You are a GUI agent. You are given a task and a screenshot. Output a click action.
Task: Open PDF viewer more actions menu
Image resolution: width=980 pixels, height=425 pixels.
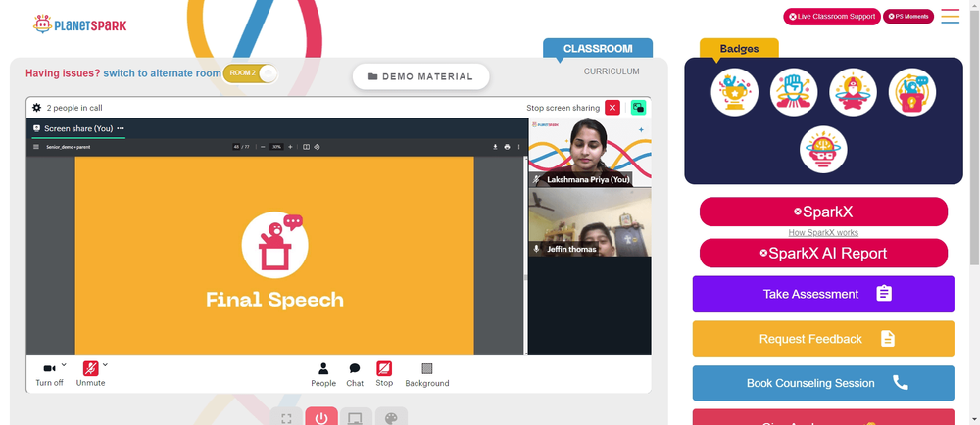(518, 147)
